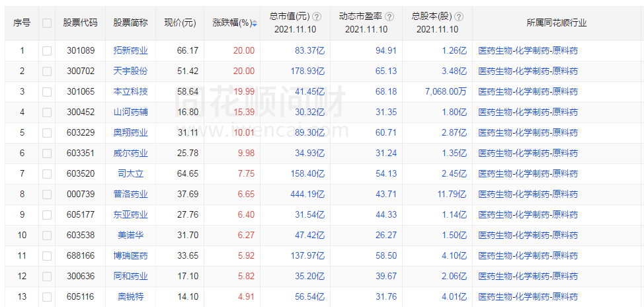Select stock code 688166
The image size is (644, 307).
coord(81,255)
